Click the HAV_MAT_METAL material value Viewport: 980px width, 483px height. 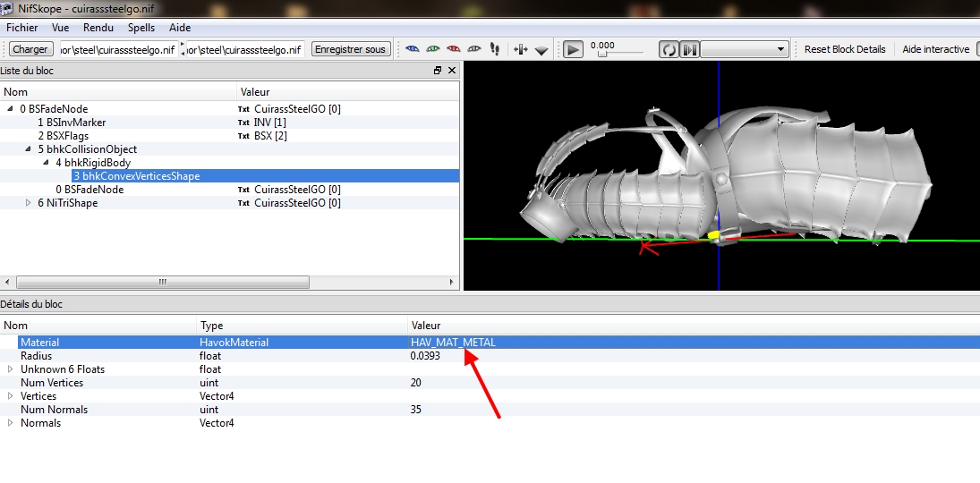453,343
